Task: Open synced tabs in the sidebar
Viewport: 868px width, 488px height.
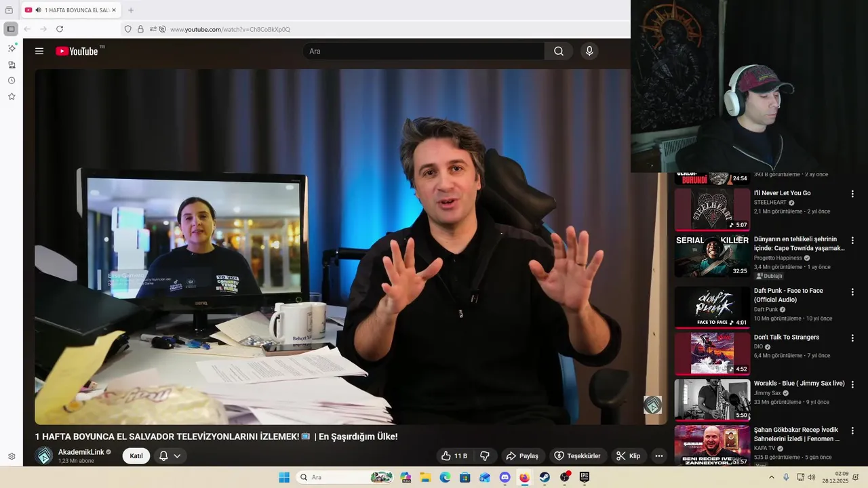Action: click(12, 64)
